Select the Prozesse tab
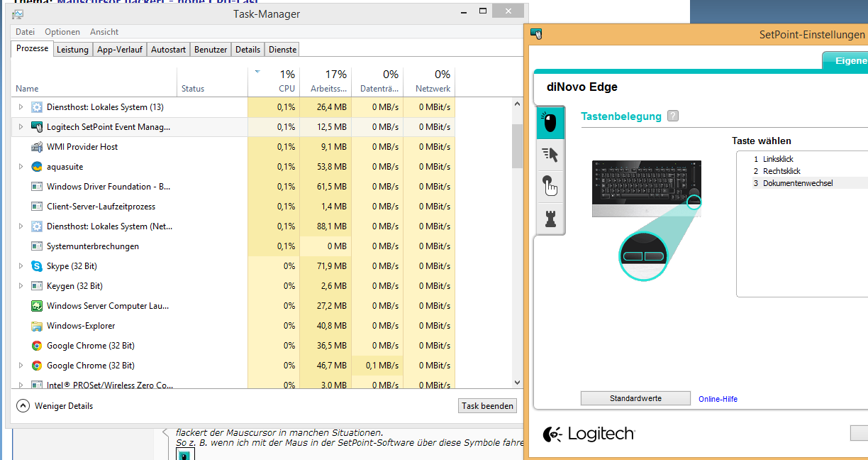Screen dimensions: 868x460 [32, 49]
